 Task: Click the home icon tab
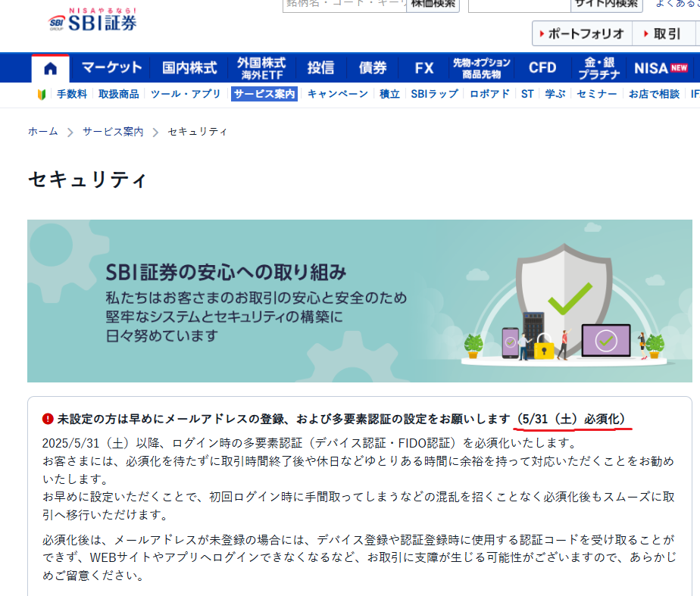tap(51, 68)
